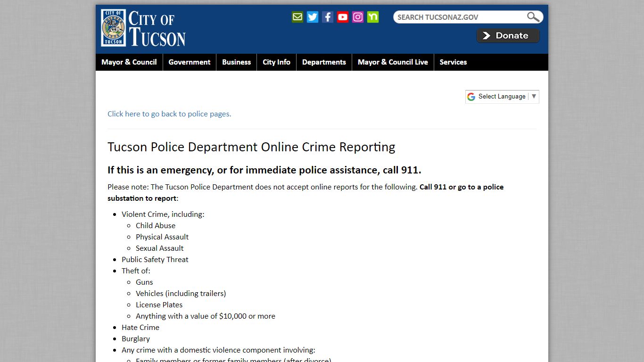The height and width of the screenshot is (362, 644).
Task: Click the Donate button
Action: pos(508,36)
